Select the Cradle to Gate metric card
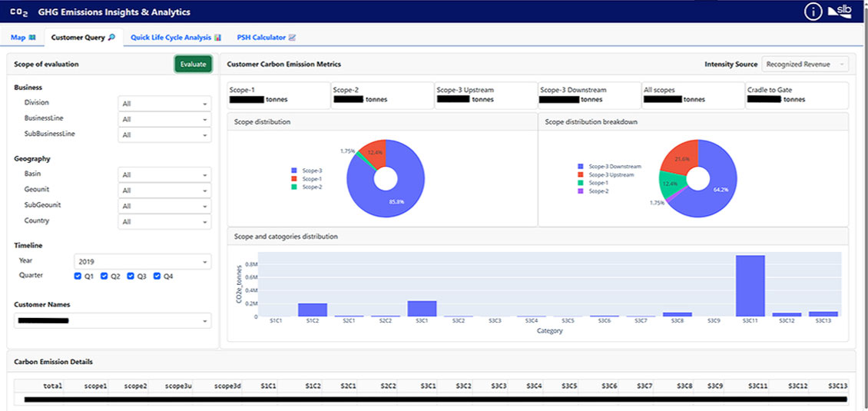Image resolution: width=868 pixels, height=411 pixels. pos(797,95)
